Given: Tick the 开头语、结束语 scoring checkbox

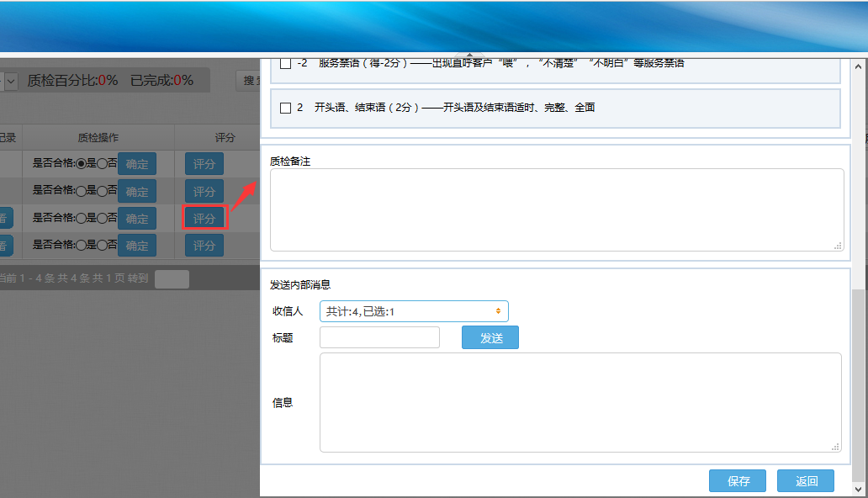Looking at the screenshot, I should pyautogui.click(x=285, y=108).
